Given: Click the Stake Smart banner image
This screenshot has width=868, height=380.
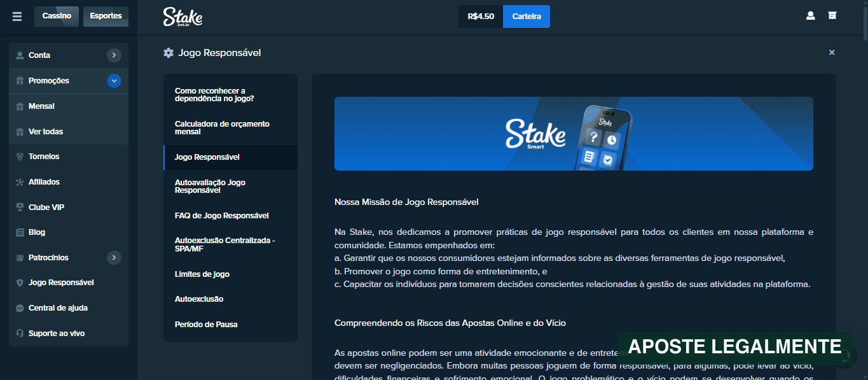Looking at the screenshot, I should [x=574, y=134].
